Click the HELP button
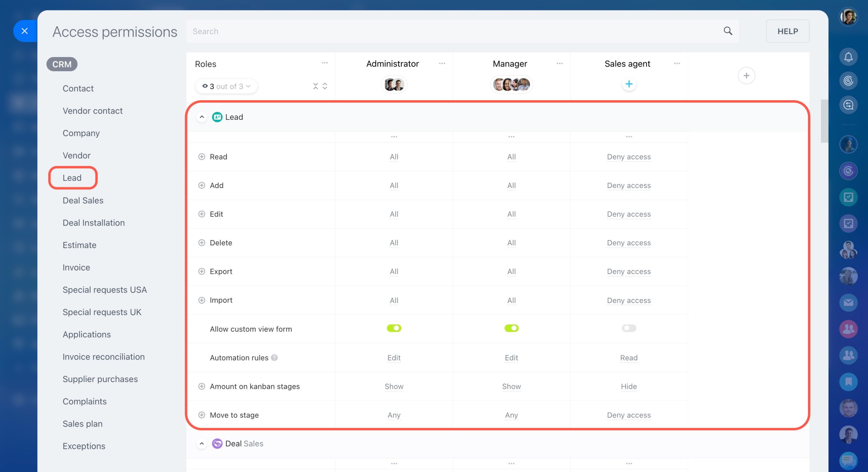868x472 pixels. point(787,31)
